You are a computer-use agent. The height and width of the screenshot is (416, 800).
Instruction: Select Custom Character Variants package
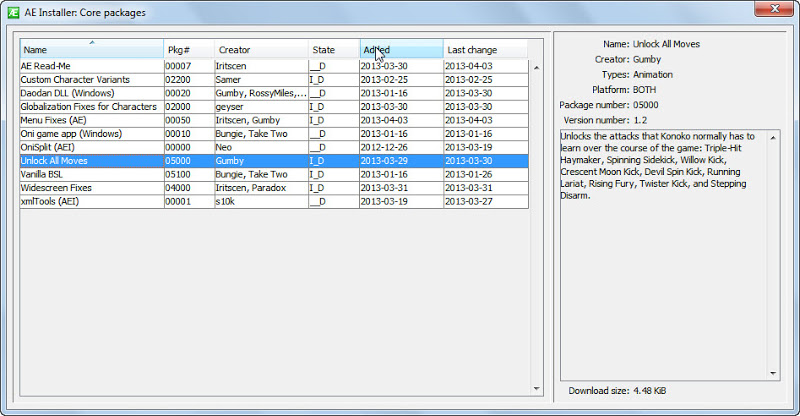click(x=274, y=80)
